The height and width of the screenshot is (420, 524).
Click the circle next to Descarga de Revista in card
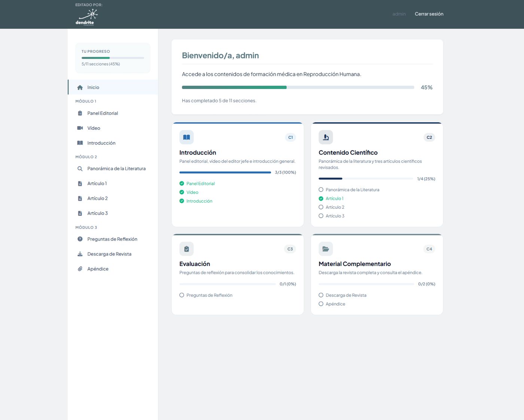point(321,295)
